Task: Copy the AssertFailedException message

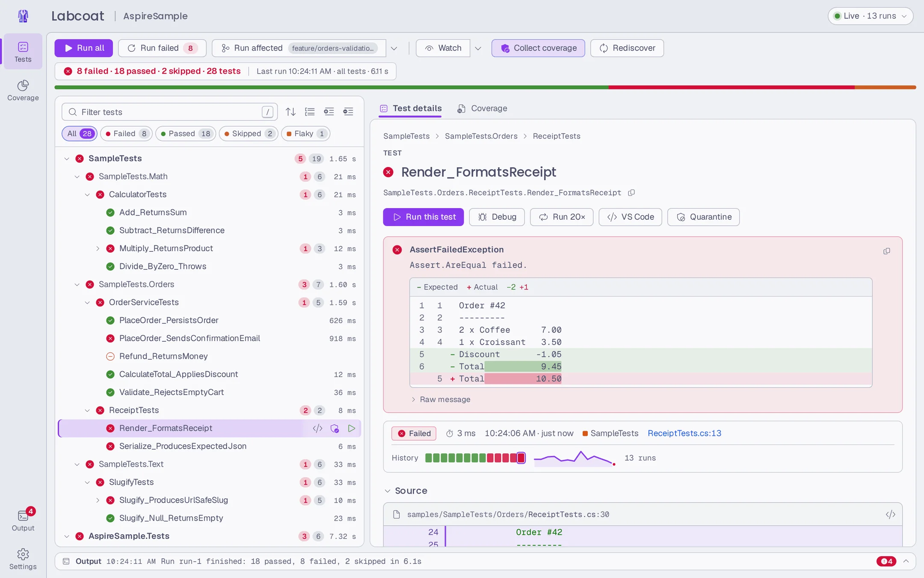Action: 887,251
